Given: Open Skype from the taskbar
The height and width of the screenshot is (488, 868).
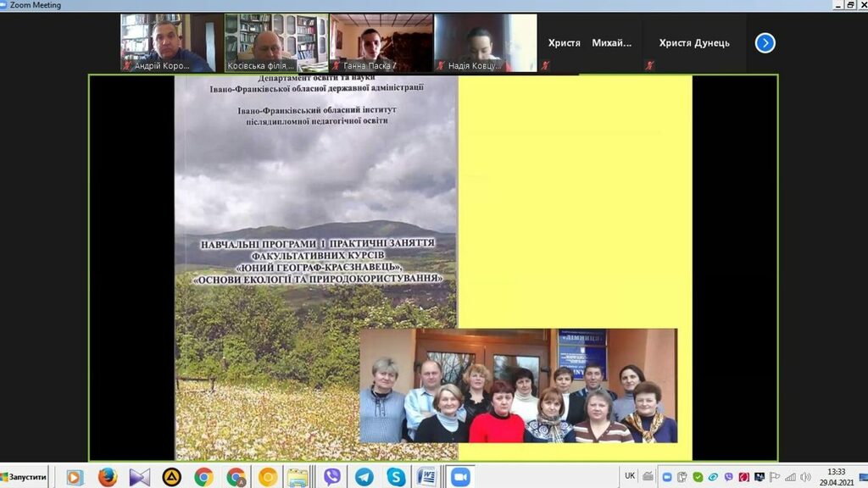Looking at the screenshot, I should [x=396, y=477].
